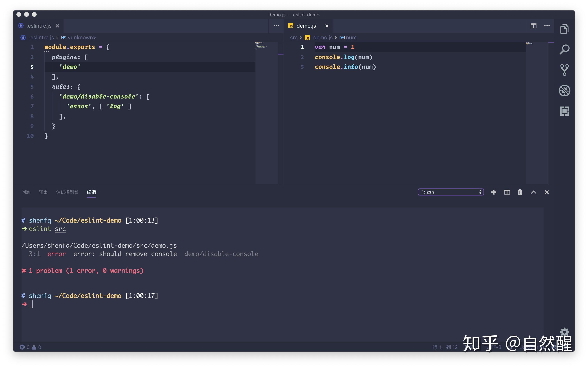588x368 pixels.
Task: Open the Explorer files icon
Action: click(564, 29)
